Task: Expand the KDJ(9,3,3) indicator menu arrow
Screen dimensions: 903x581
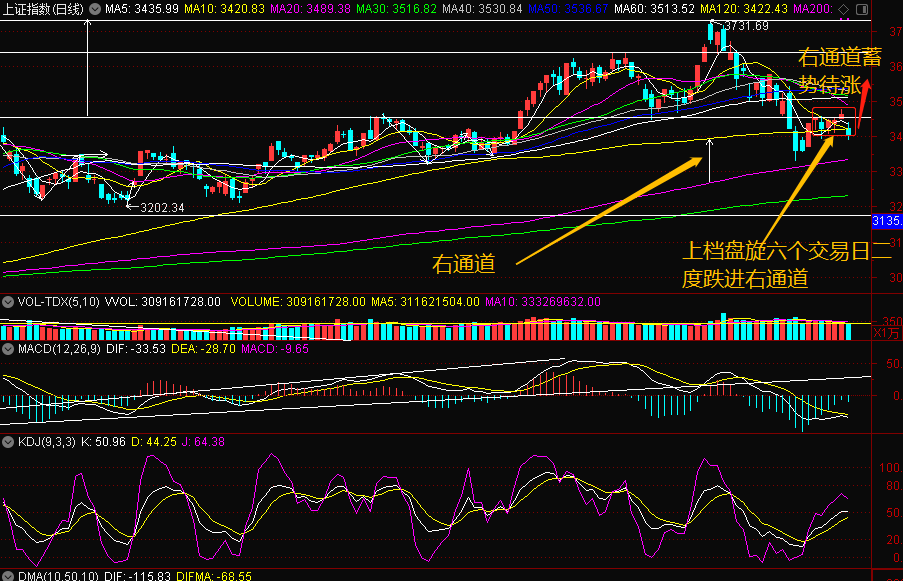Action: pos(8,442)
